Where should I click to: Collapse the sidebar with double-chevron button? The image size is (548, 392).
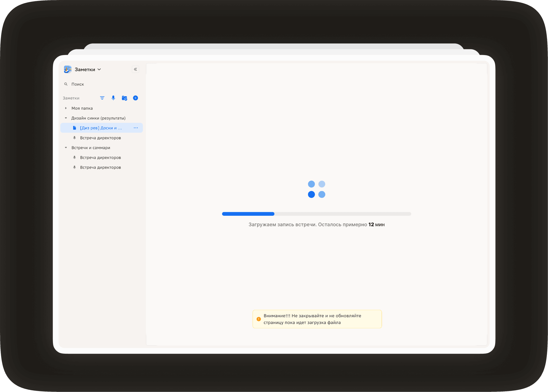(135, 69)
